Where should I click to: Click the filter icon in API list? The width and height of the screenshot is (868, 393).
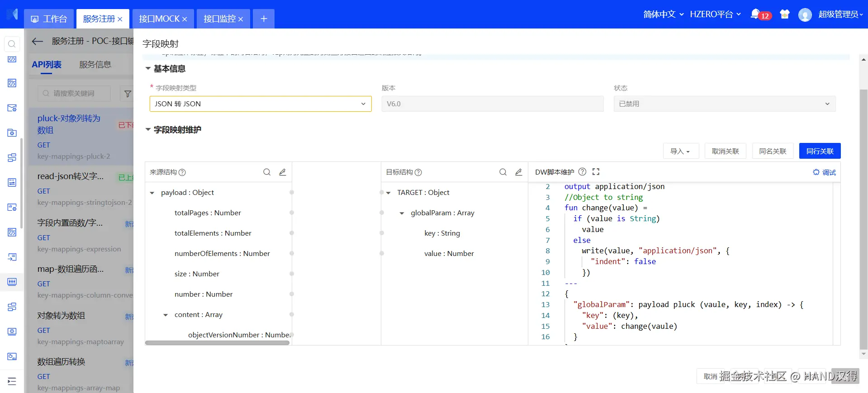coord(128,94)
